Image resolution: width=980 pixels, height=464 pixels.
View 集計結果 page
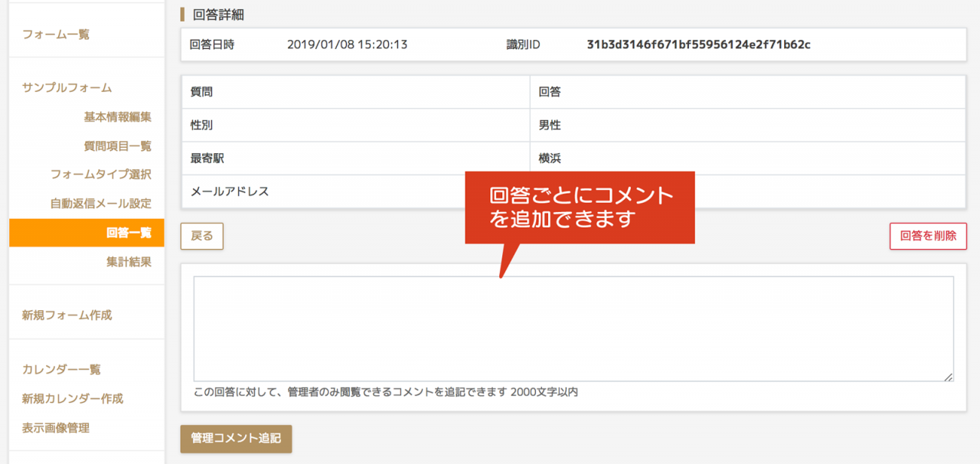click(129, 262)
